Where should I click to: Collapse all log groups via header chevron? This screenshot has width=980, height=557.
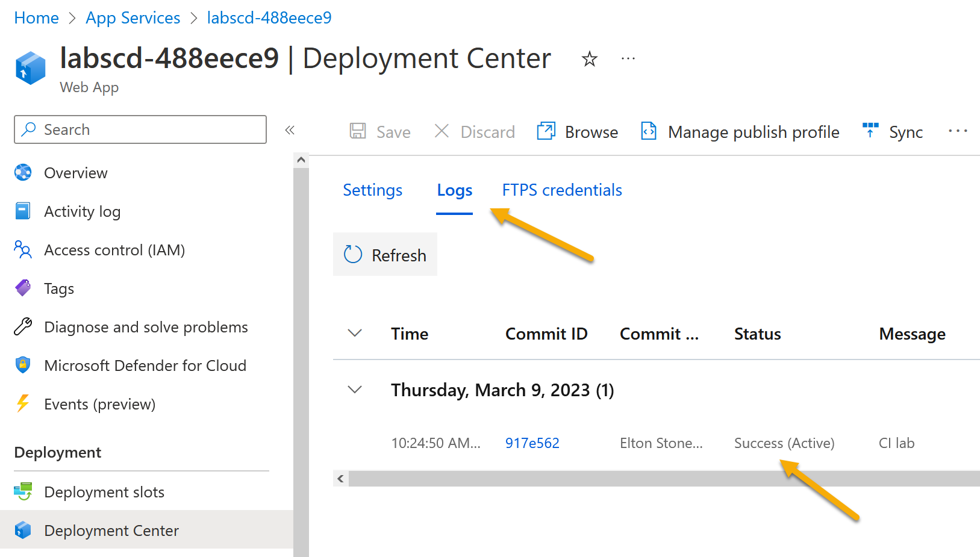(x=355, y=333)
